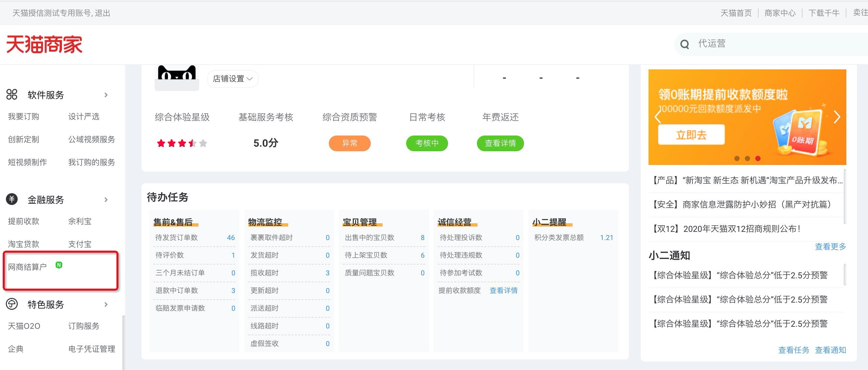The width and height of the screenshot is (868, 370).
Task: Click the Tmall cat shop avatar
Action: click(177, 78)
